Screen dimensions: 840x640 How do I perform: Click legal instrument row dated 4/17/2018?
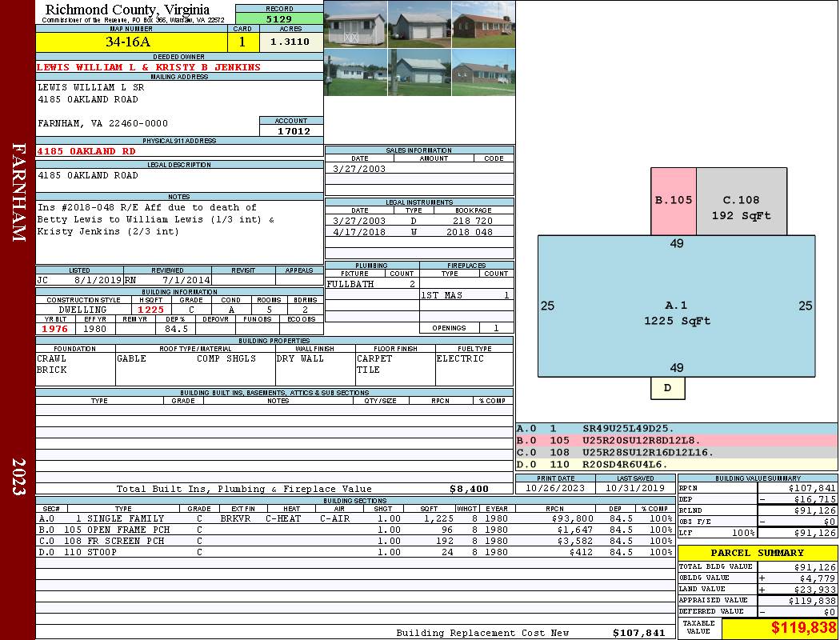419,232
